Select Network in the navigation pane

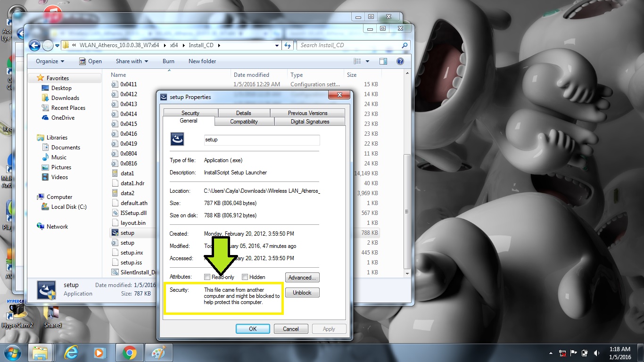(x=57, y=227)
